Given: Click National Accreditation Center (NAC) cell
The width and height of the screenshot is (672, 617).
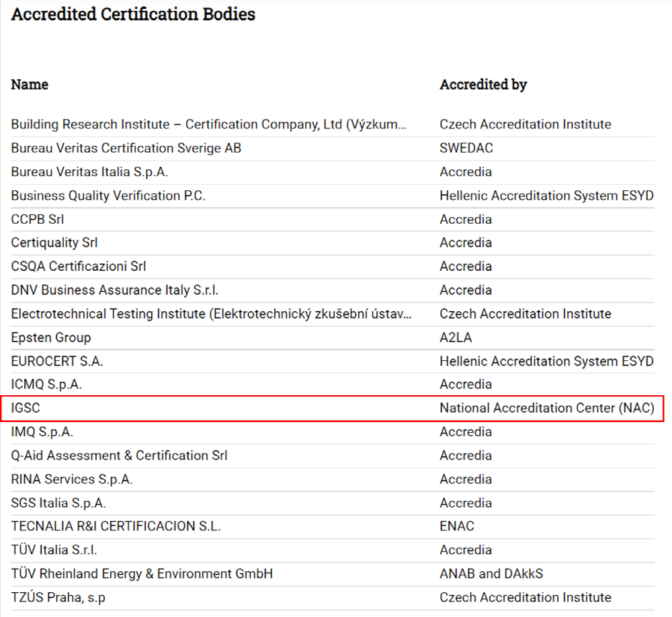Looking at the screenshot, I should (547, 408).
